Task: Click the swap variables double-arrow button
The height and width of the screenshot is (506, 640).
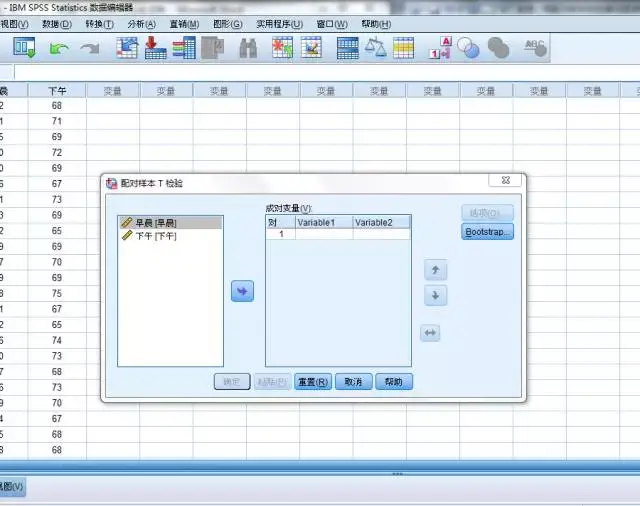Action: pos(431,333)
